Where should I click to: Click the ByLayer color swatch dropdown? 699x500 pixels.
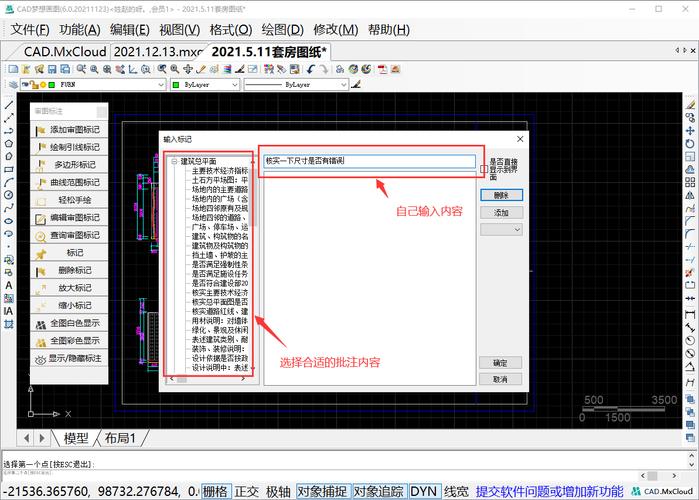click(x=236, y=85)
